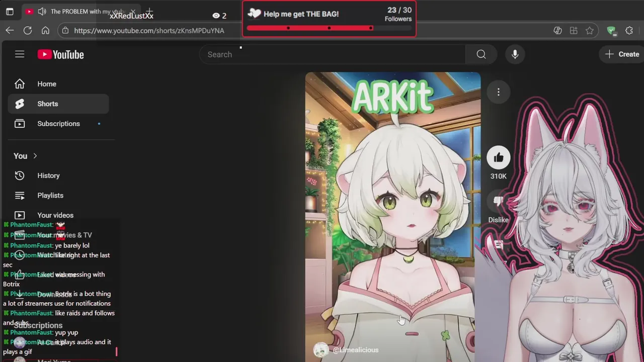Click into the YouTube Search field

[332, 54]
